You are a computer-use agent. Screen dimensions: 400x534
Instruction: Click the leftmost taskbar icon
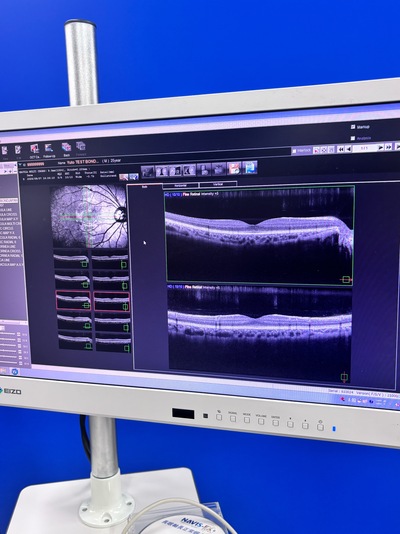coord(3,371)
